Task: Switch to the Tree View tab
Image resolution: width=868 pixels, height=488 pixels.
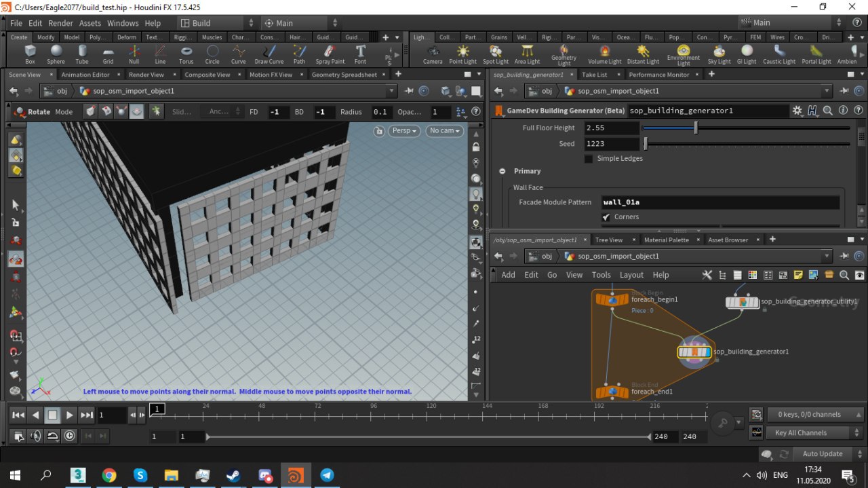Action: 609,240
